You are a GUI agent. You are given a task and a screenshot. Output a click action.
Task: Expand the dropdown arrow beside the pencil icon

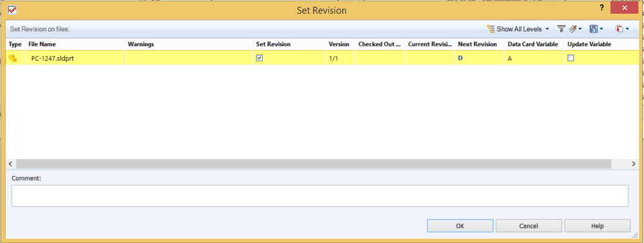point(580,29)
